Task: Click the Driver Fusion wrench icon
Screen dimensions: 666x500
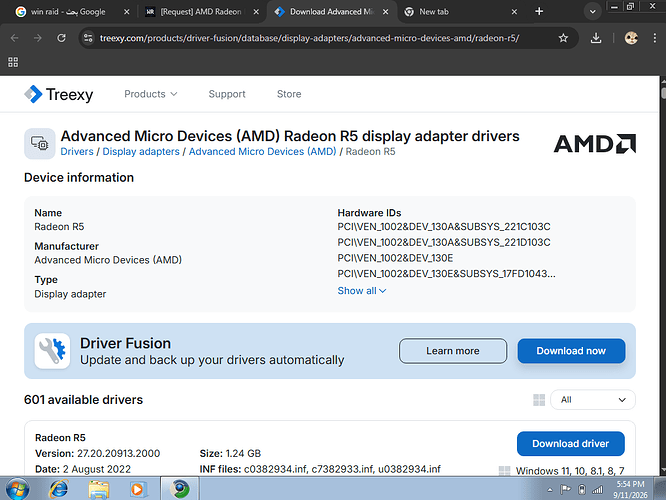Action: pyautogui.click(x=52, y=351)
